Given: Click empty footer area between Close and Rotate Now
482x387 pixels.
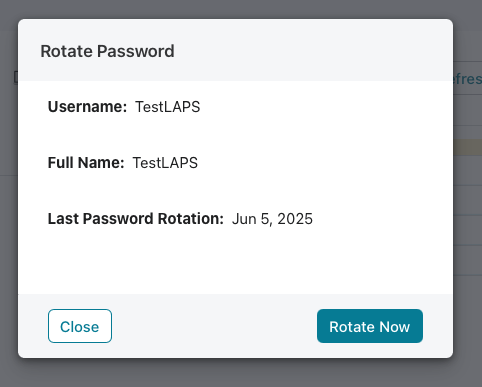Looking at the screenshot, I should pos(214,326).
